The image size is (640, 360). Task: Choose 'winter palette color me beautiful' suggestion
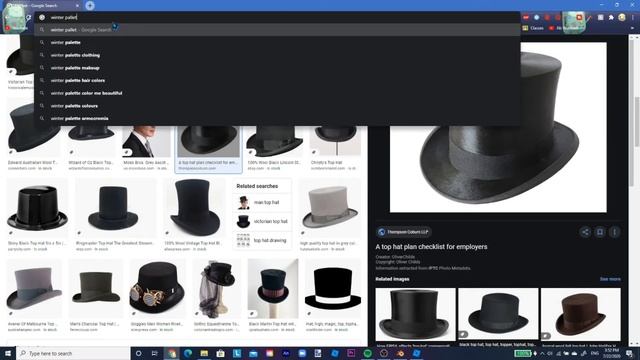pyautogui.click(x=278, y=93)
